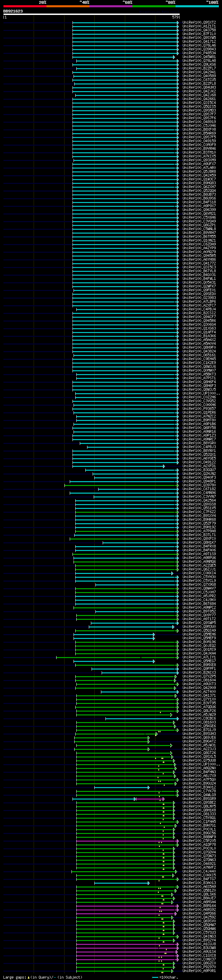This screenshot has height=980, width=222.
Task: Click the UniRef100_O46921 label
Action: click(199, 864)
